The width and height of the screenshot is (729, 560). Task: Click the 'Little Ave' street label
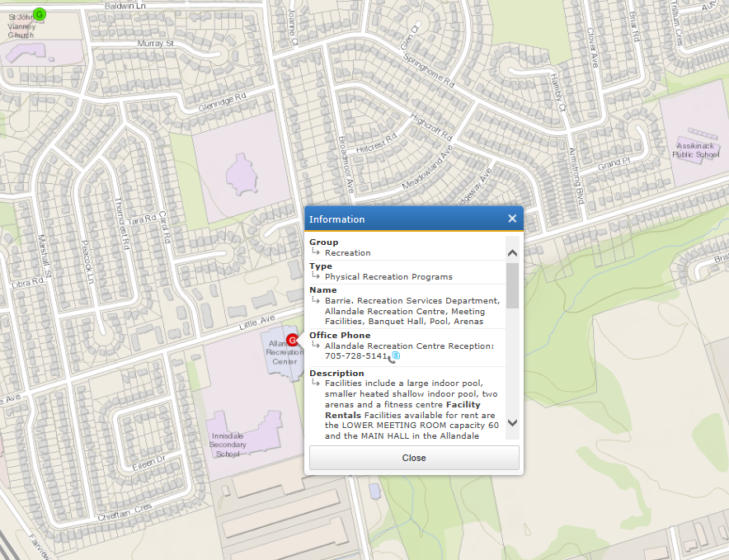pyautogui.click(x=257, y=322)
